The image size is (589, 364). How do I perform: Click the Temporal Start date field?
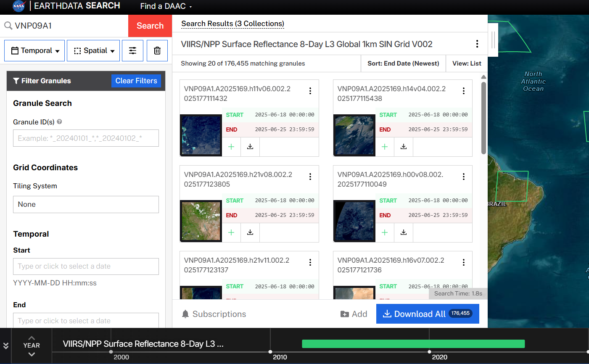pyautogui.click(x=86, y=266)
